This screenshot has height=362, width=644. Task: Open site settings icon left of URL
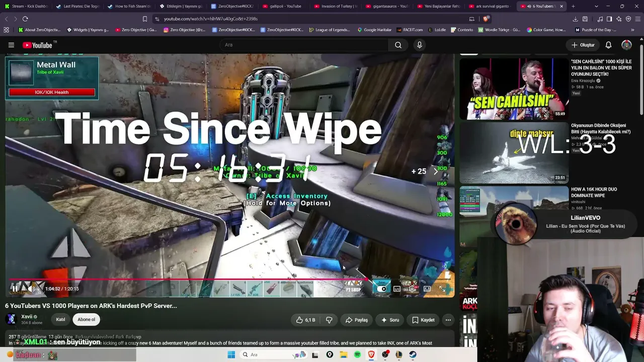click(x=157, y=19)
